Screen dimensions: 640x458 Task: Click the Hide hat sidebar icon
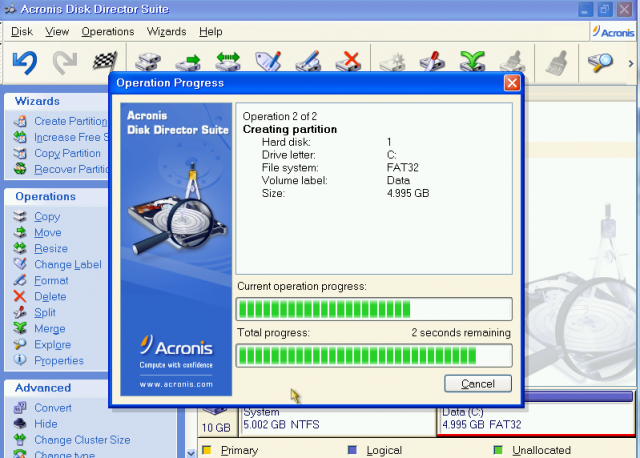(x=20, y=423)
